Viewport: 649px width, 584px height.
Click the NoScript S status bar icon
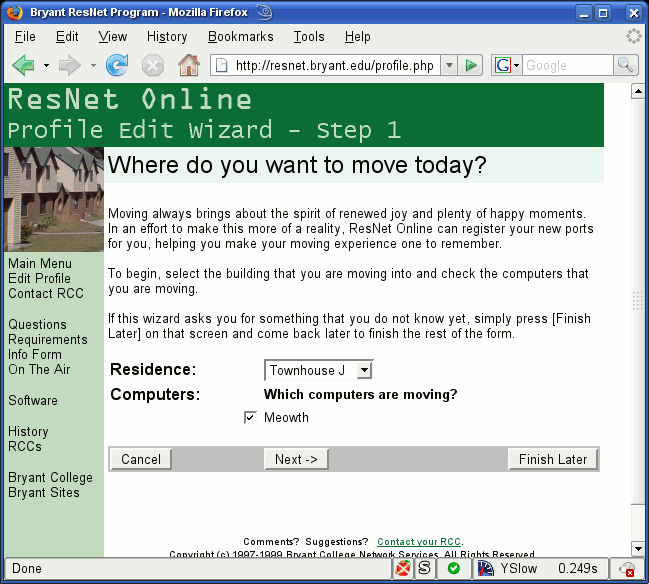(424, 568)
